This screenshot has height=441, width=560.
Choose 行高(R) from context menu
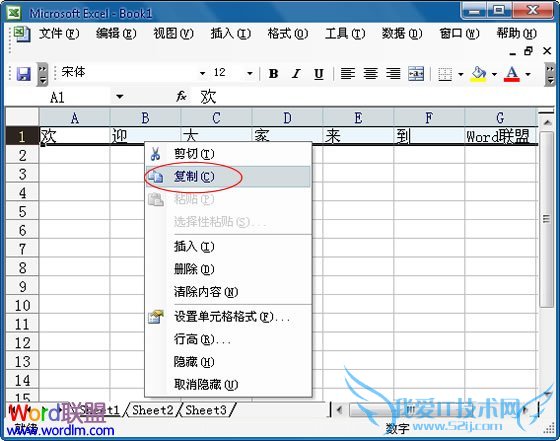228,339
